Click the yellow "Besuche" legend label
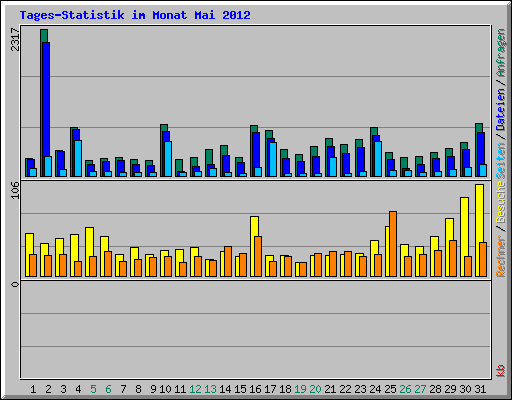The image size is (512, 400). pos(501,202)
